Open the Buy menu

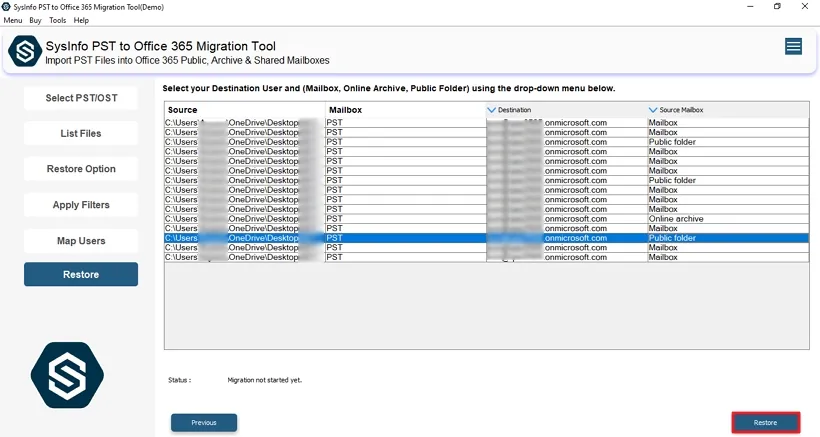(36, 20)
